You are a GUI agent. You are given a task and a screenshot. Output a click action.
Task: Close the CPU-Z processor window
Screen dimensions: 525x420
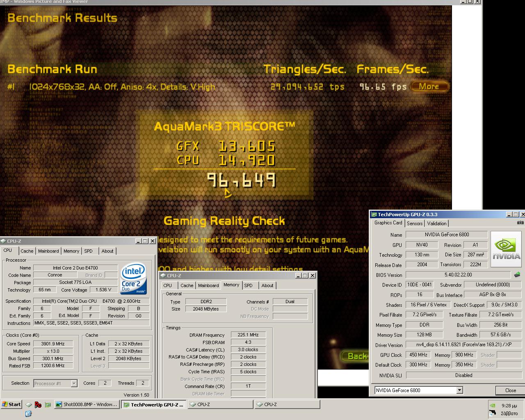[152, 241]
